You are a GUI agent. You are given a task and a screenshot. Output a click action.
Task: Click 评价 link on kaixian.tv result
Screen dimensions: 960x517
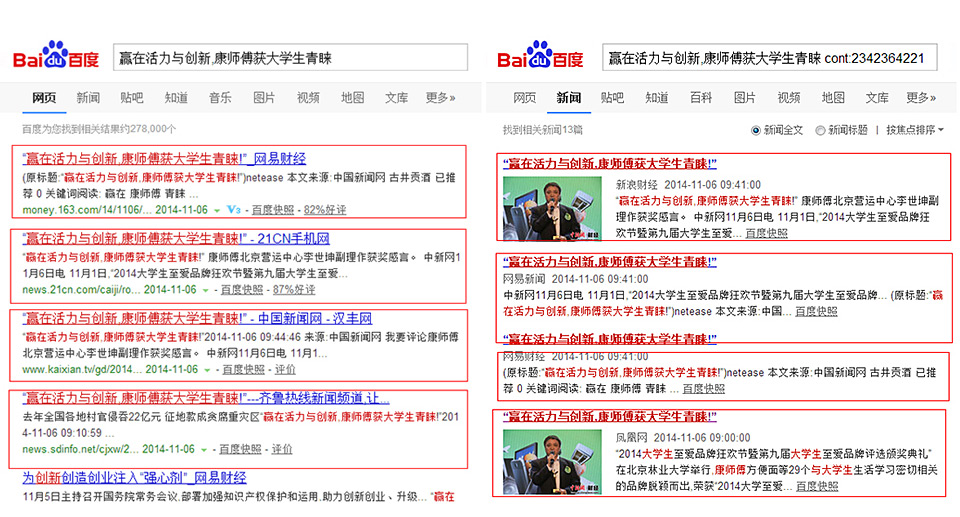(285, 370)
